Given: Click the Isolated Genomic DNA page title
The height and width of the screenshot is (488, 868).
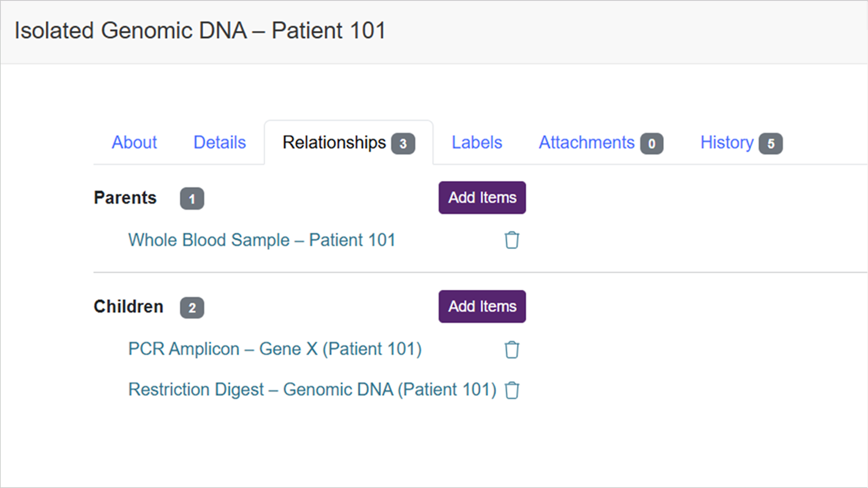Looking at the screenshot, I should tap(200, 31).
